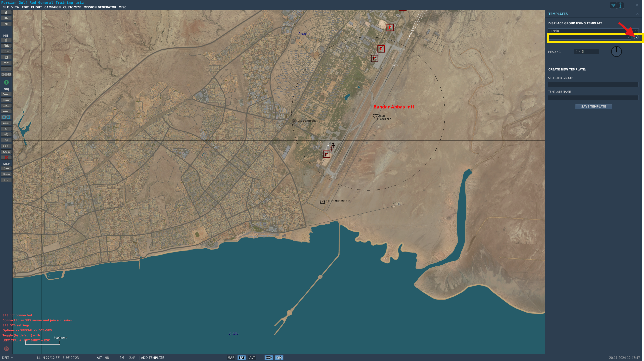Switch to MAP view mode
The height and width of the screenshot is (361, 644).
(x=231, y=358)
